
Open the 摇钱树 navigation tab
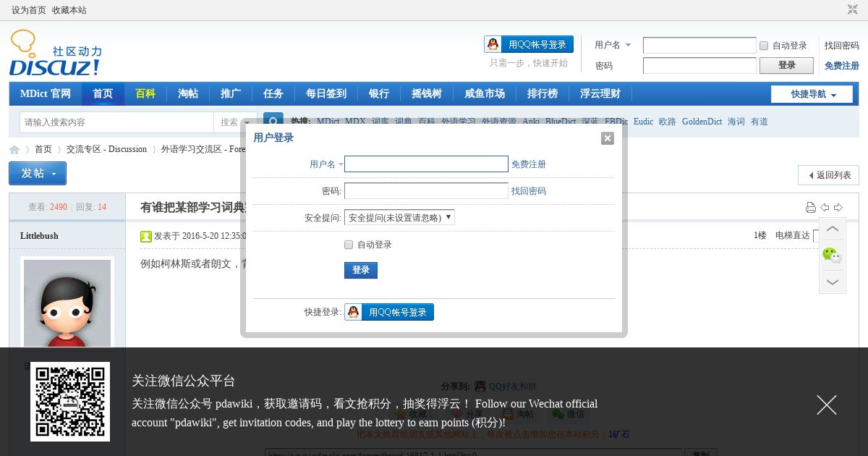coord(427,94)
